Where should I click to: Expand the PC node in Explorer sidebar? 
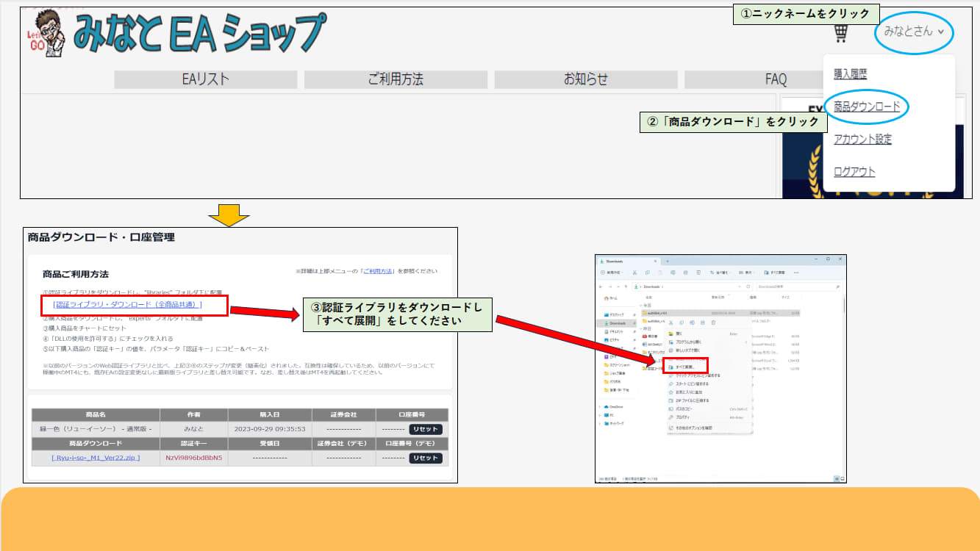[600, 415]
